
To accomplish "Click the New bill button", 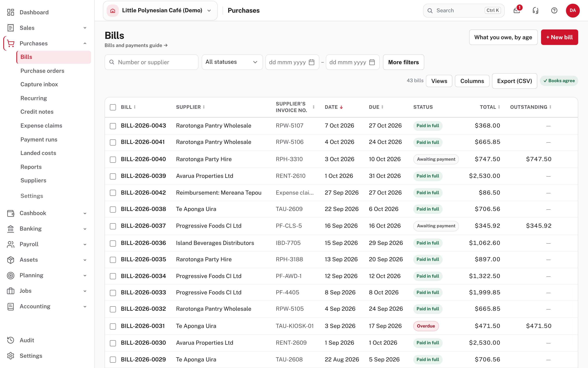I will click(559, 37).
